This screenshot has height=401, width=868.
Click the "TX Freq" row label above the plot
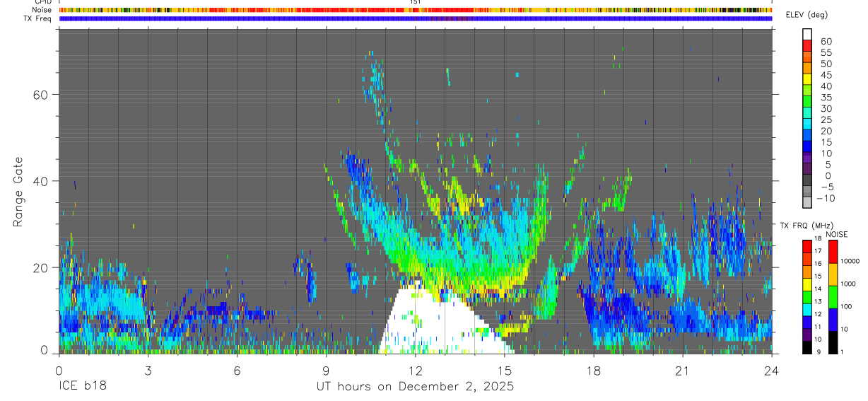tap(38, 18)
